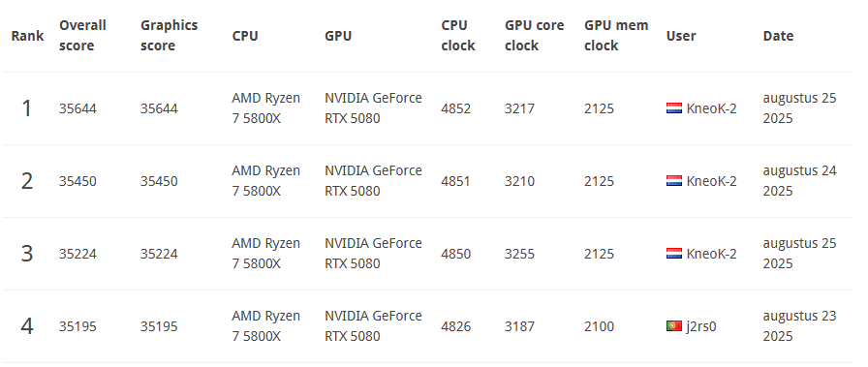Click AMD Ryzen 7 5800X in rank 1 row
868x367 pixels.
(265, 107)
